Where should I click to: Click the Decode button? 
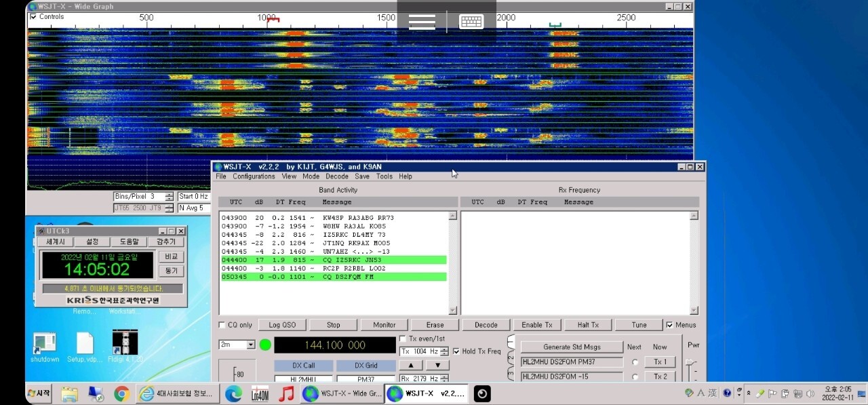coord(486,325)
